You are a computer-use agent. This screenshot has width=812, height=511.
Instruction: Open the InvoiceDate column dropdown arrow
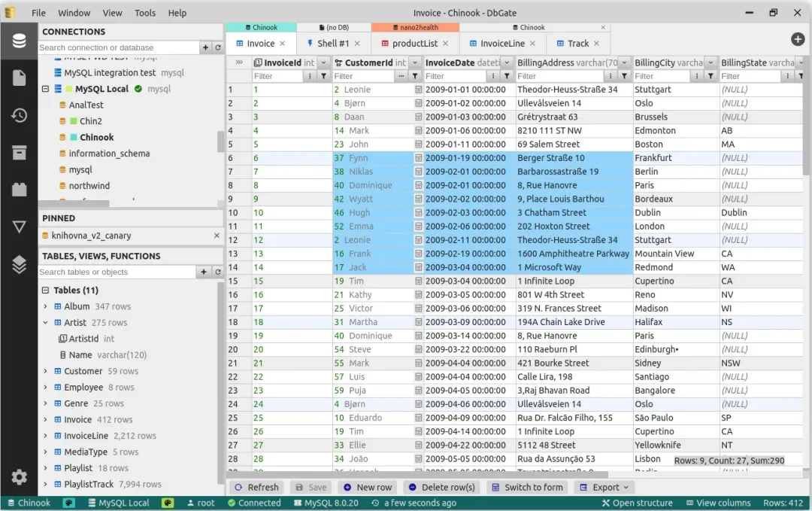(x=506, y=63)
